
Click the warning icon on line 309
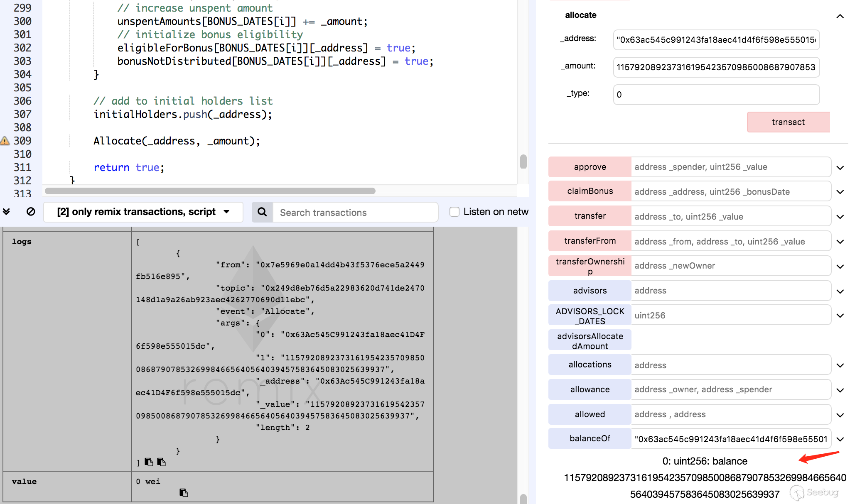(x=5, y=141)
